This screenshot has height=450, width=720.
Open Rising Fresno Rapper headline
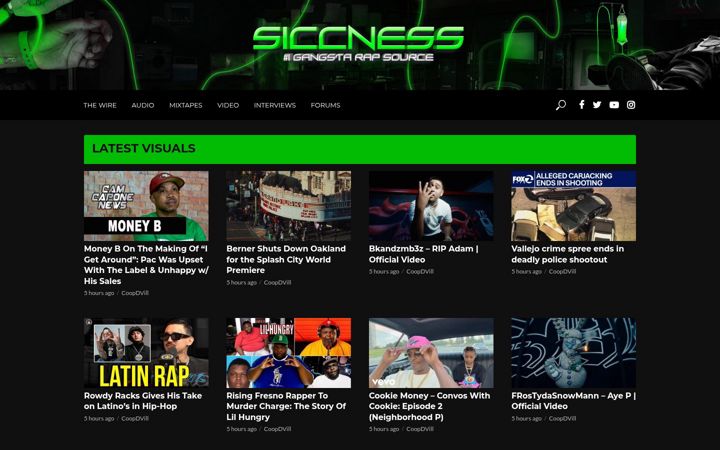pos(286,406)
